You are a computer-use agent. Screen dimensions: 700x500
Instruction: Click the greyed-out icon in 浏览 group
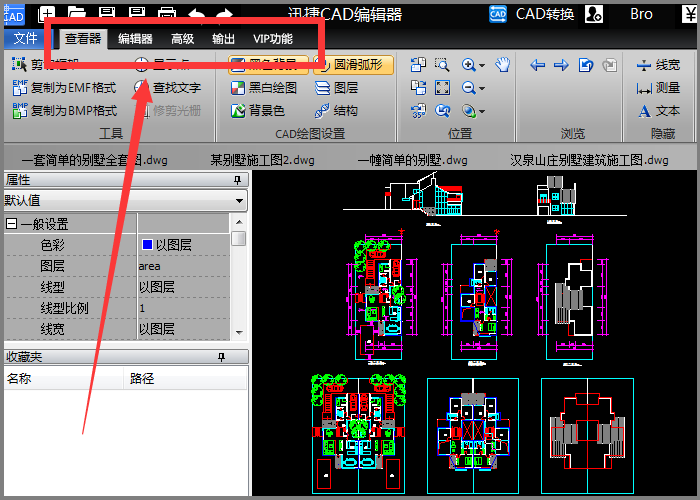(x=609, y=65)
